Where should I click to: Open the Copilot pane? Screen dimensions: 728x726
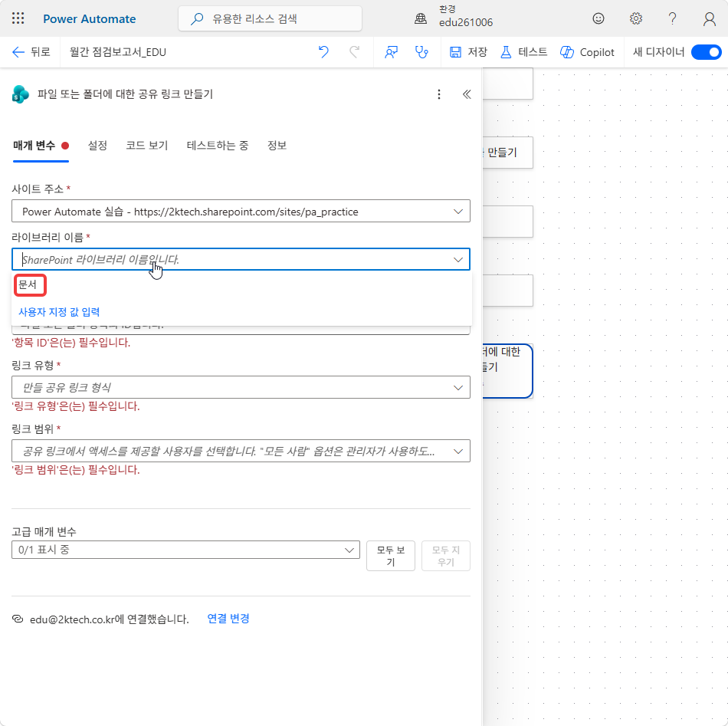(x=587, y=52)
